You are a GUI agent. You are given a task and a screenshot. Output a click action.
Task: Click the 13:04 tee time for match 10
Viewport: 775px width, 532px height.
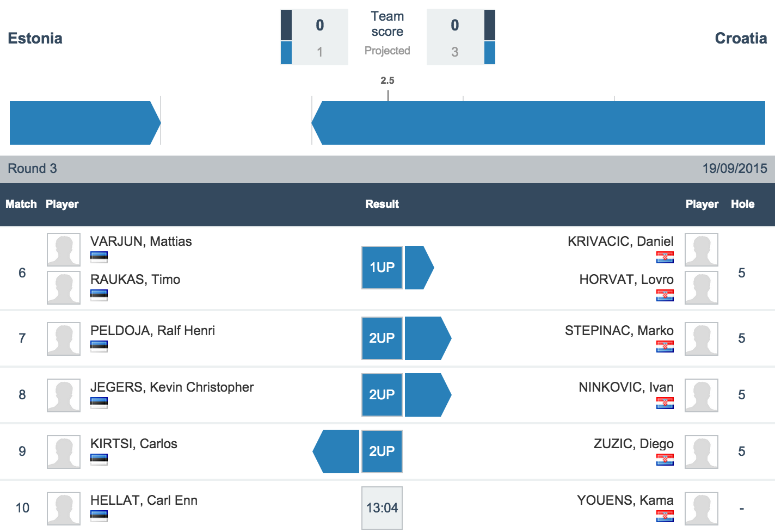382,508
